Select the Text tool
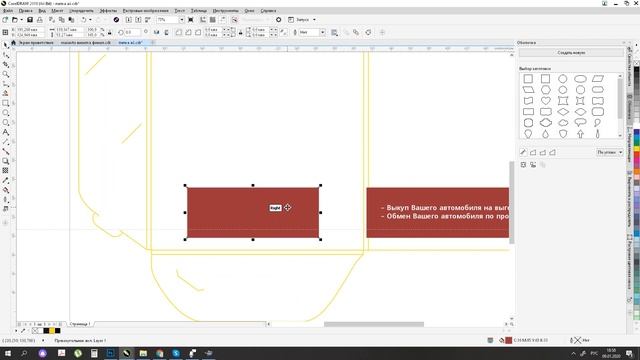The width and height of the screenshot is (640, 360). (5, 132)
